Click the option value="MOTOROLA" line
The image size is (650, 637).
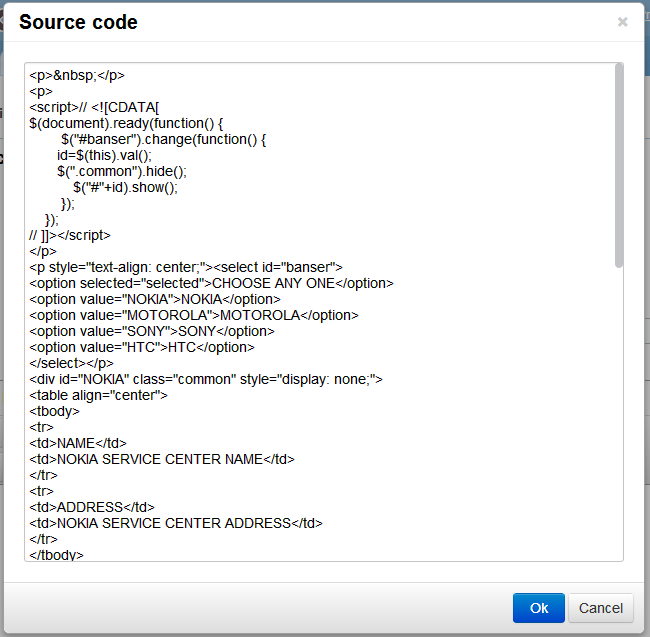coord(194,315)
